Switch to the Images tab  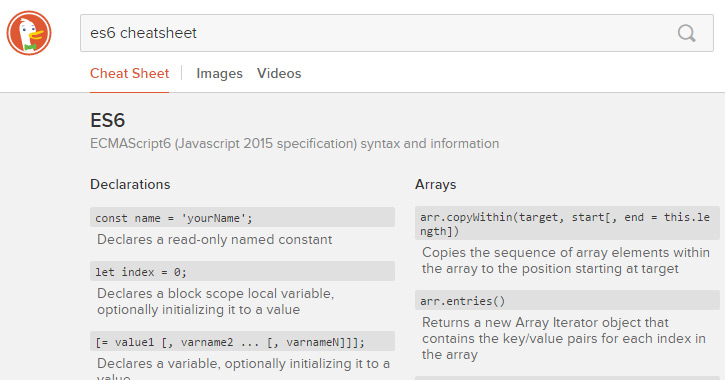(219, 74)
